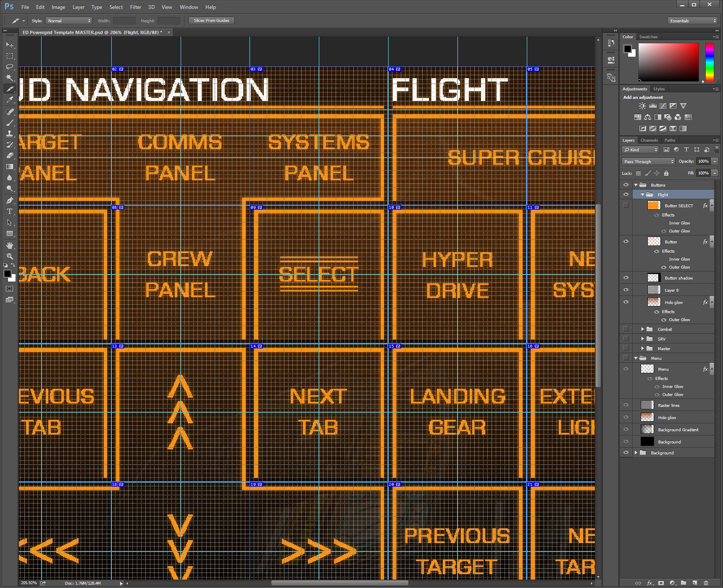Image resolution: width=723 pixels, height=588 pixels.
Task: Switch to the Hand tool
Action: click(10, 245)
